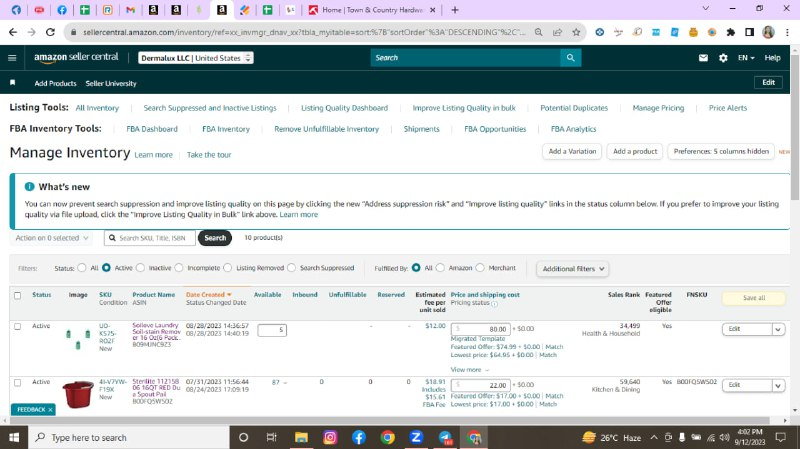Open Action on 0 selected dropdown
This screenshot has width=800, height=449.
(51, 238)
